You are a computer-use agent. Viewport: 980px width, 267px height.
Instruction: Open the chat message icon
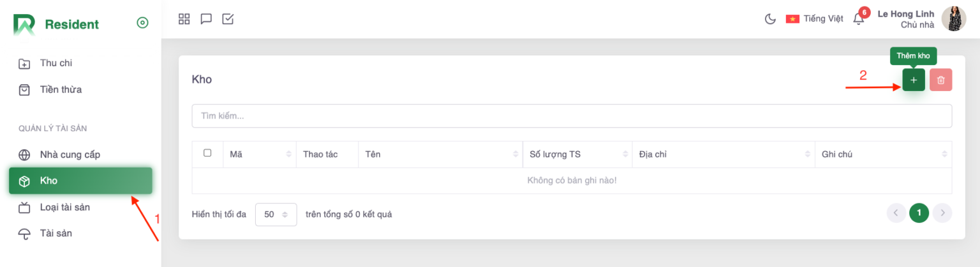pyautogui.click(x=206, y=19)
